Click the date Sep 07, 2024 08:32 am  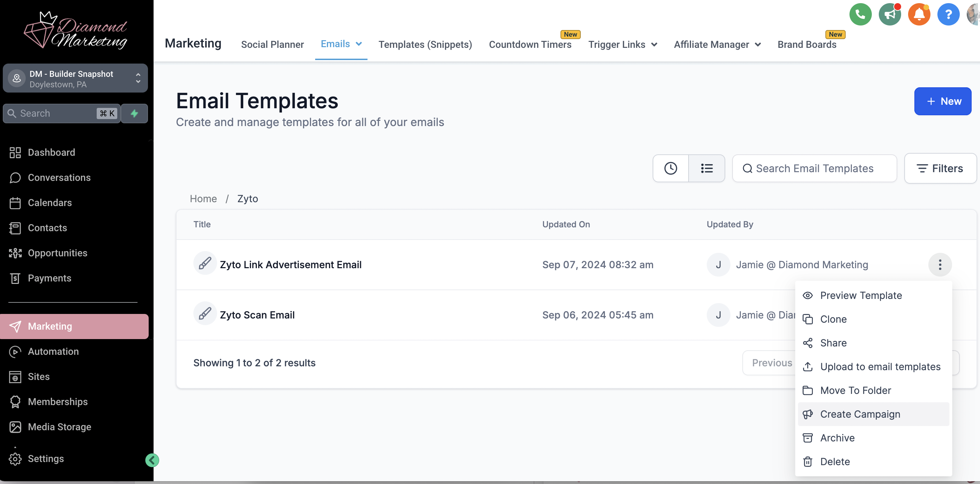[597, 265]
